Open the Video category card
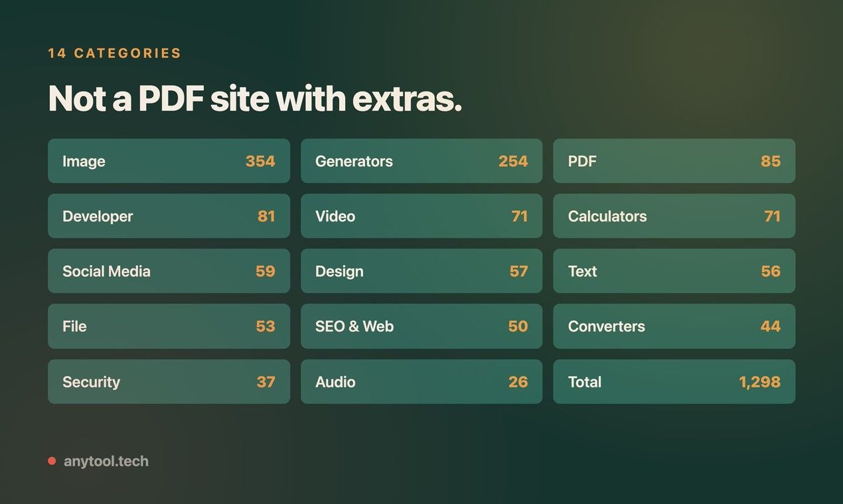Screen dimensions: 843x504 pyautogui.click(x=421, y=216)
